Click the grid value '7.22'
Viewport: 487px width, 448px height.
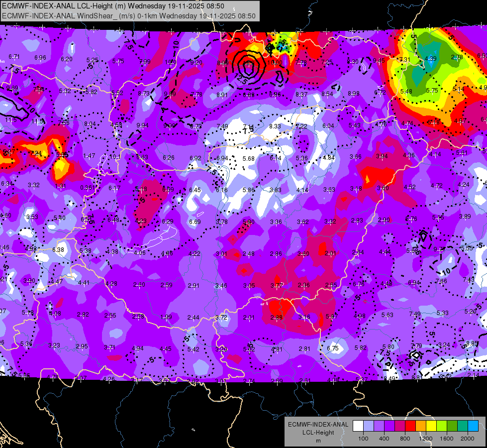click(x=301, y=126)
